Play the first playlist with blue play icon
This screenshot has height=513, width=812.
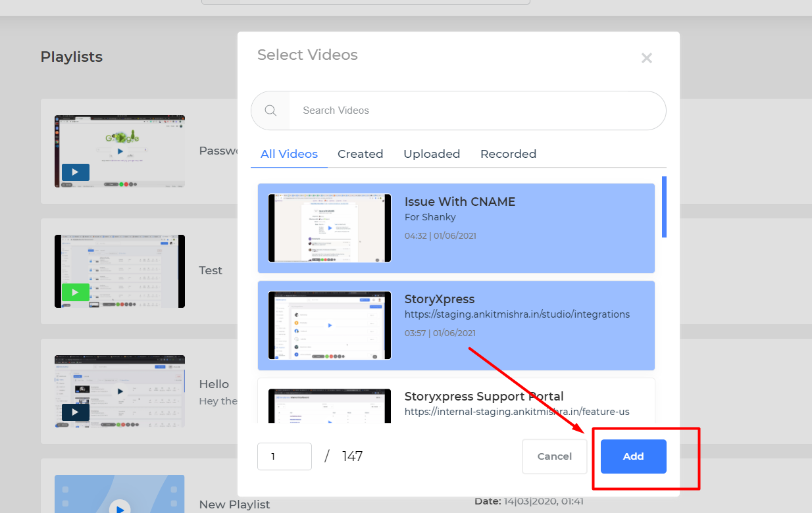pos(76,172)
